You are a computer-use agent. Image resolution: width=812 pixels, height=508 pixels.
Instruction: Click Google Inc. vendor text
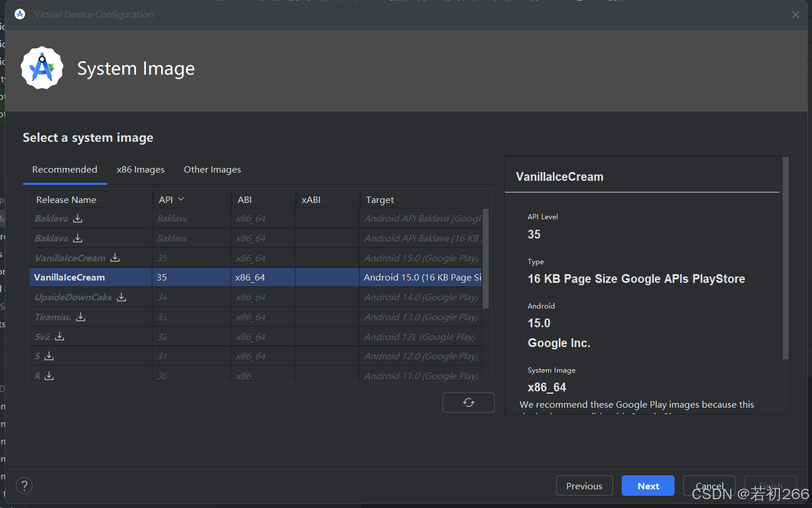pyautogui.click(x=559, y=343)
